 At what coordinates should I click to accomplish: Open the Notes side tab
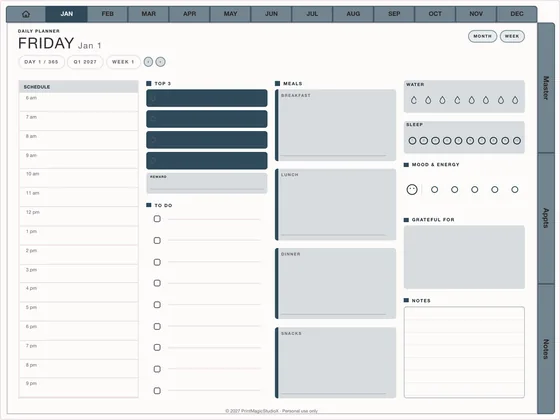coord(546,349)
